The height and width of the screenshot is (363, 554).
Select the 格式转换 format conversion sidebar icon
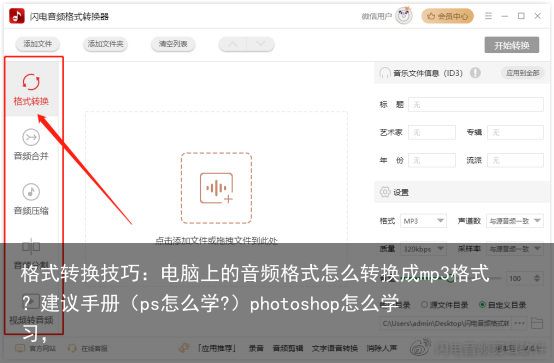tap(31, 82)
